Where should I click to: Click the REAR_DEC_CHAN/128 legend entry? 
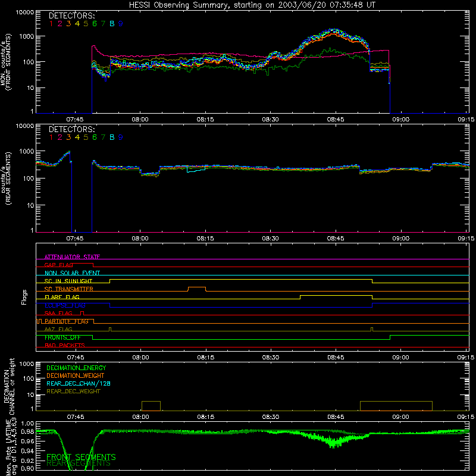point(79,383)
